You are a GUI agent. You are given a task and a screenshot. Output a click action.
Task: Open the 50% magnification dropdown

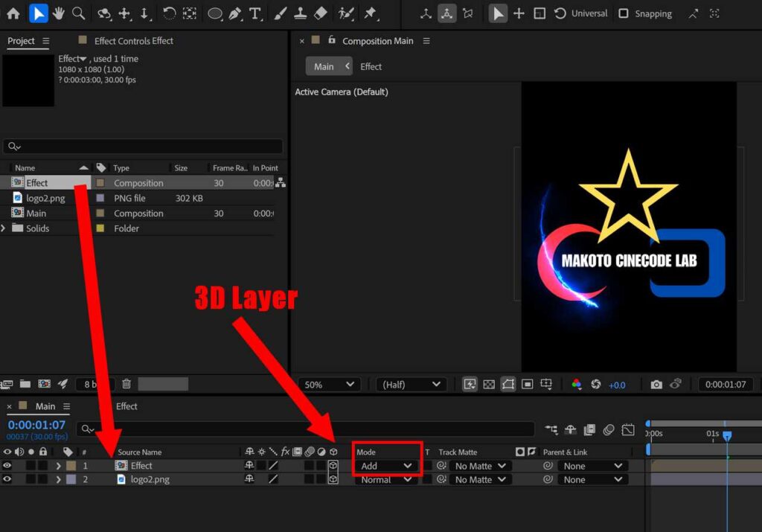click(329, 384)
